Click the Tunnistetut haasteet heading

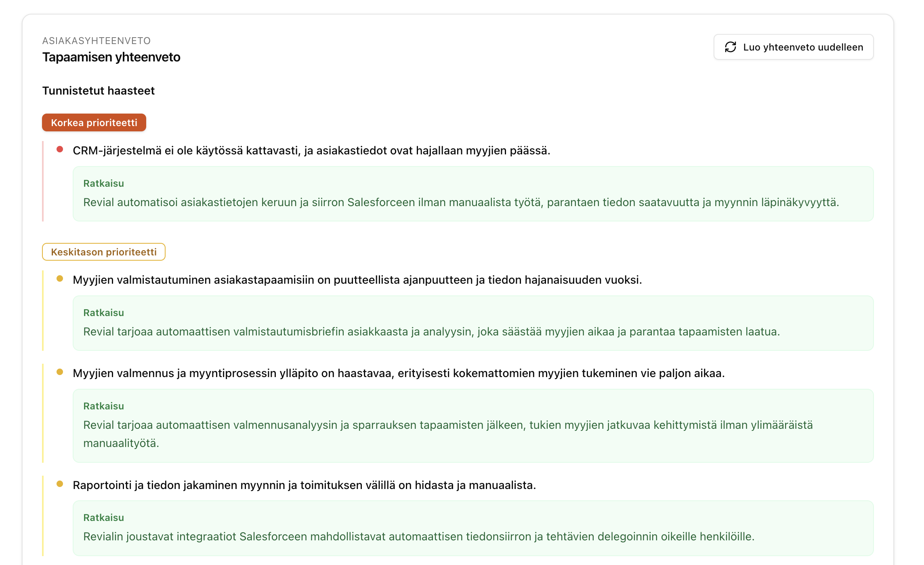pos(98,91)
